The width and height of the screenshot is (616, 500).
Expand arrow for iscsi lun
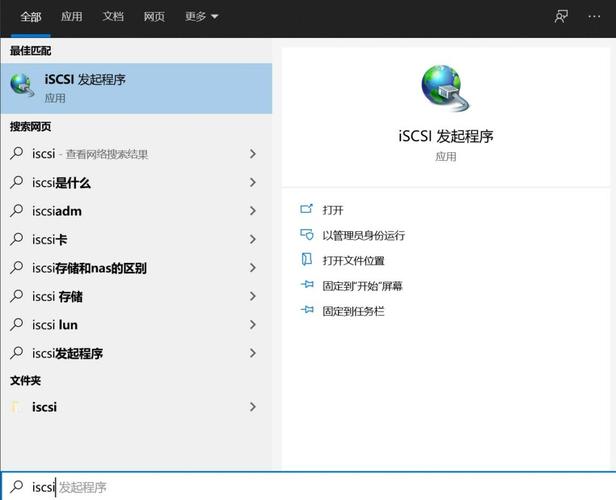coord(253,325)
